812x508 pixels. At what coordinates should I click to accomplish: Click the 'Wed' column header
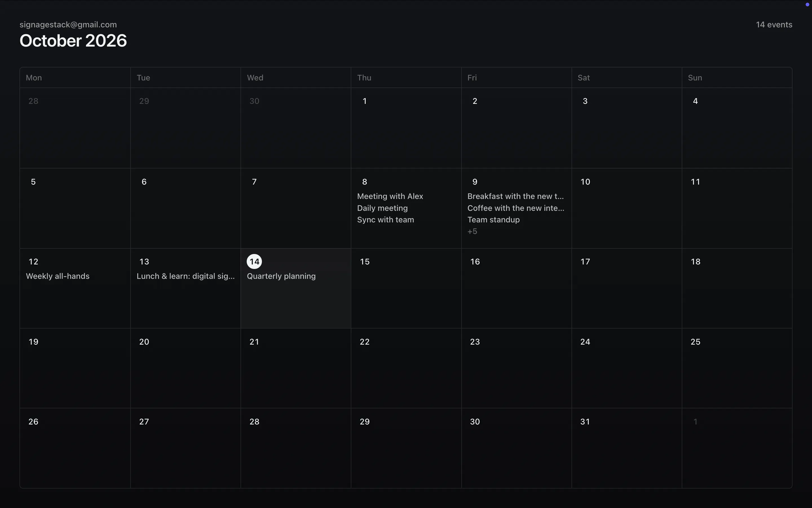[255, 78]
